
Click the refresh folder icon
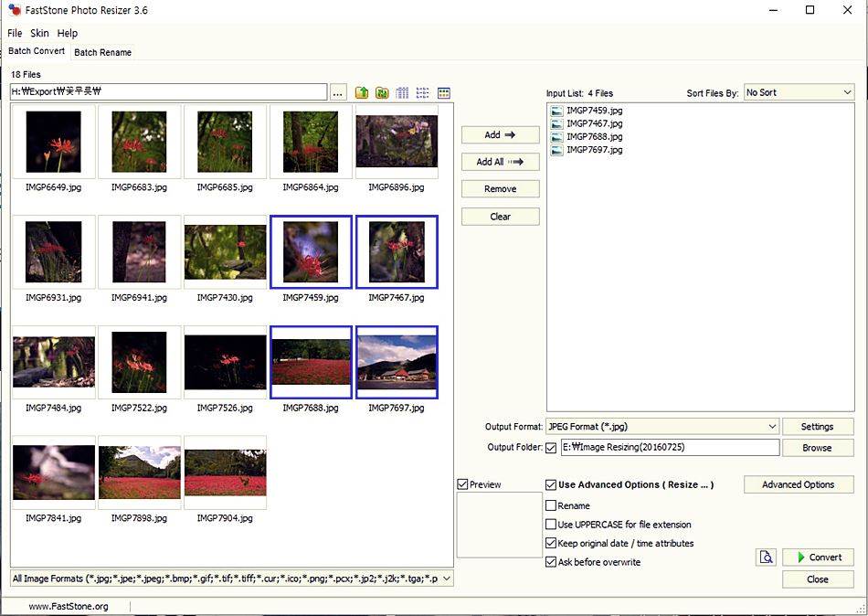click(x=382, y=93)
